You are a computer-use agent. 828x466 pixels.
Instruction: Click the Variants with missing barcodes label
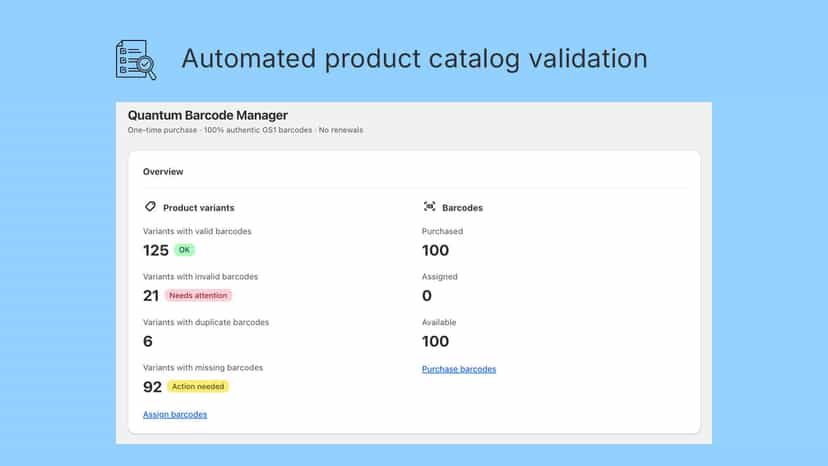[203, 368]
